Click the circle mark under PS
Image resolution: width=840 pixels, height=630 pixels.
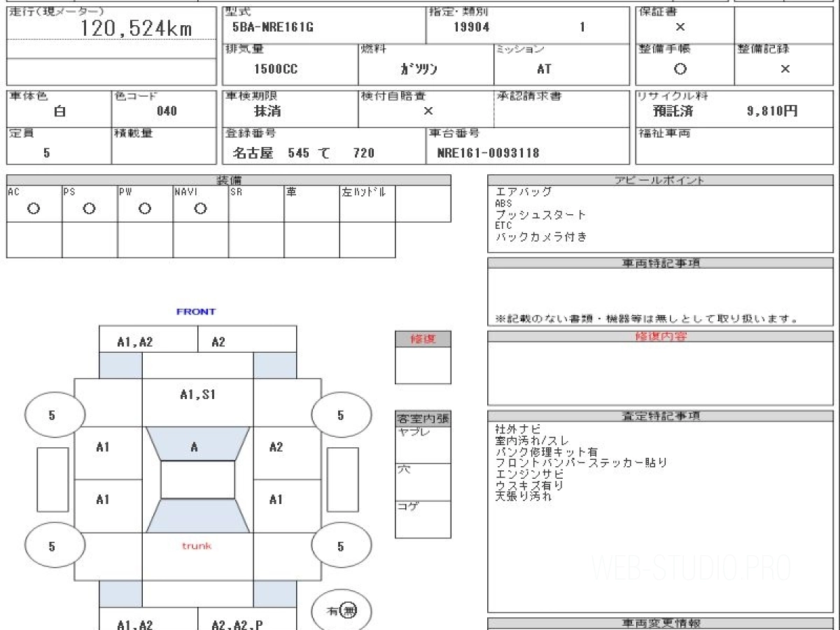click(x=89, y=209)
